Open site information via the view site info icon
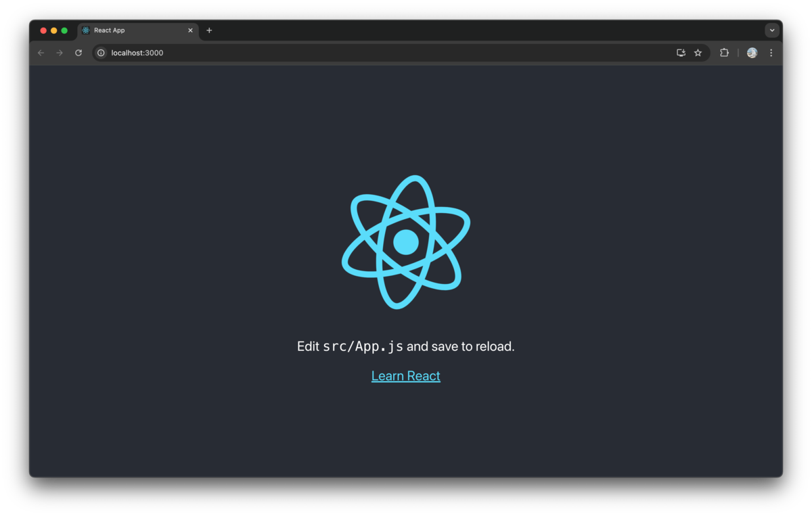This screenshot has height=516, width=812. [100, 52]
